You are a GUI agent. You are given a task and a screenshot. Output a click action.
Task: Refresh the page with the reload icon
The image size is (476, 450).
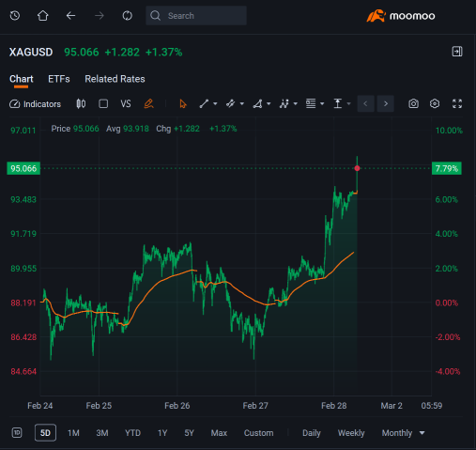(x=128, y=16)
